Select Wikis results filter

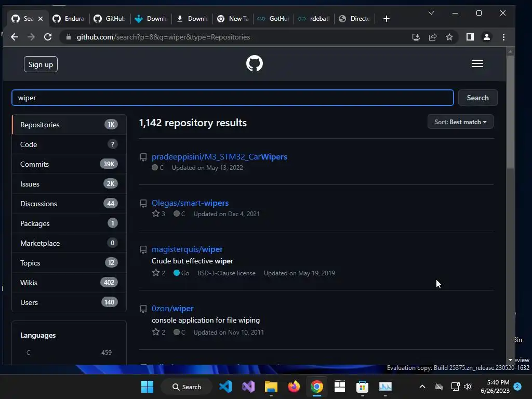tap(69, 283)
